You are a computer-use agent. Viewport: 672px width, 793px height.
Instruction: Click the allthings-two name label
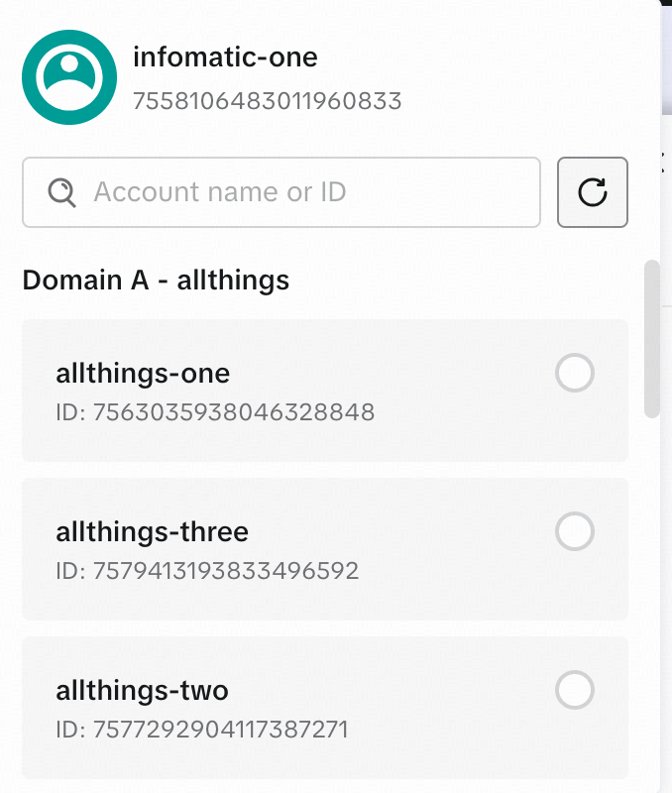click(x=142, y=690)
